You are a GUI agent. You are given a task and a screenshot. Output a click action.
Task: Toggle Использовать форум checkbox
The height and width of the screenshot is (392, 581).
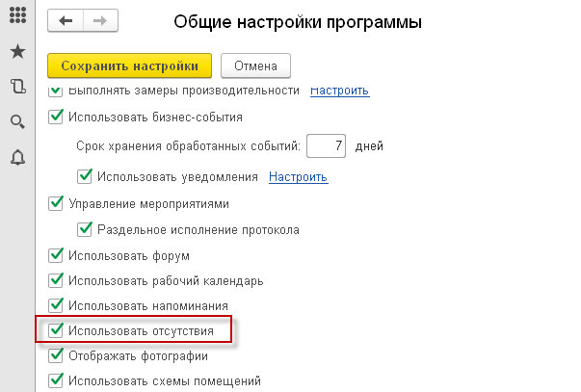55,256
